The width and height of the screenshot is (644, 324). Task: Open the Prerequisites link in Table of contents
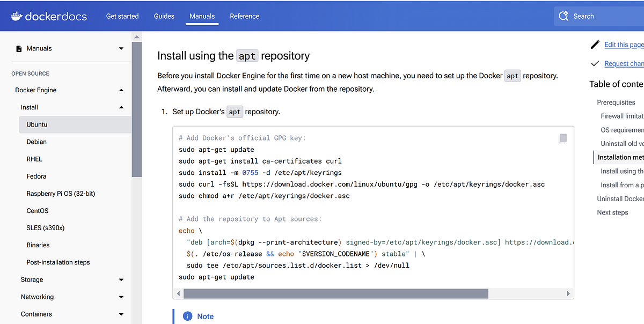[616, 102]
